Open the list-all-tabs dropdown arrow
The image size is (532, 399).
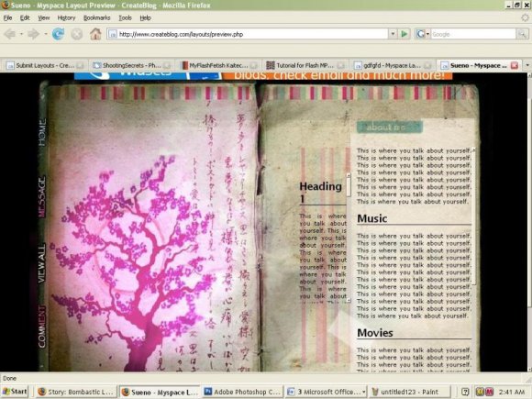click(x=527, y=65)
